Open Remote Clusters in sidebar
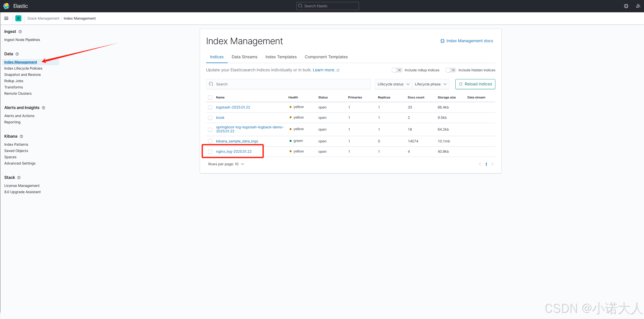The width and height of the screenshot is (644, 319). 18,93
